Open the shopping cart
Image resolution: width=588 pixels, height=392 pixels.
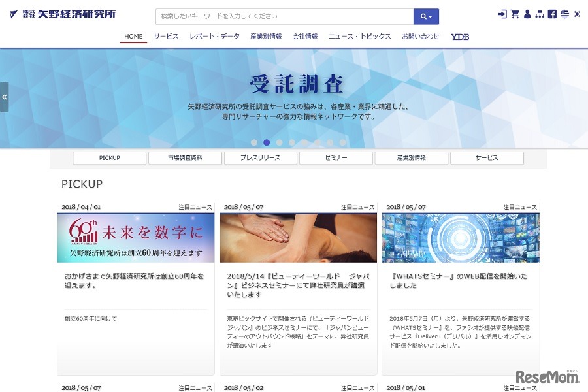(515, 14)
